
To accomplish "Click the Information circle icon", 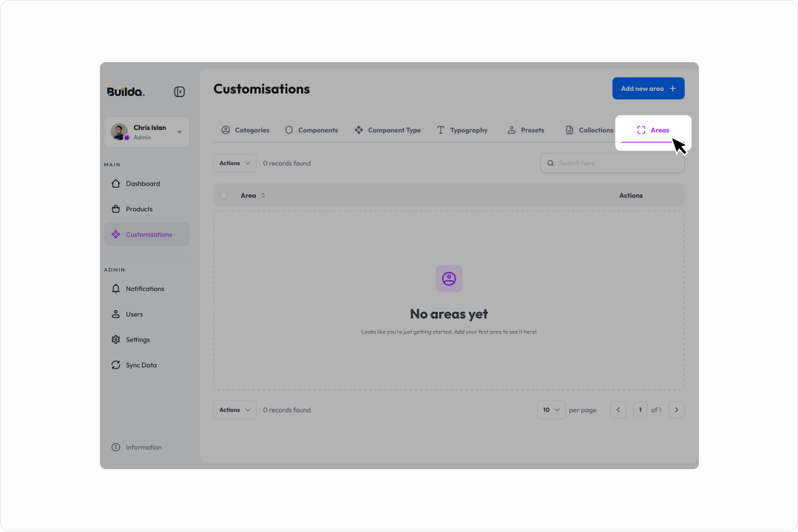I will (x=116, y=448).
